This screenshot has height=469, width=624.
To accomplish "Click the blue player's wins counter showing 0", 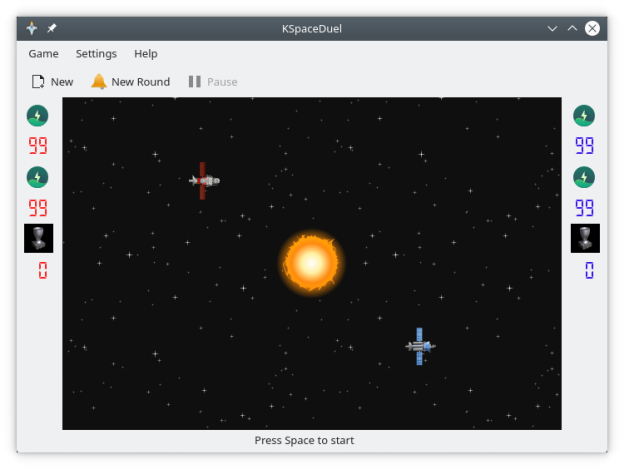I will (x=588, y=270).
